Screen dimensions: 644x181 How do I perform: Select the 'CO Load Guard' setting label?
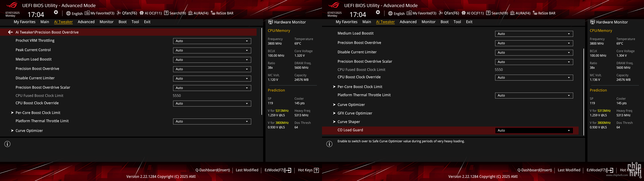[350, 130]
